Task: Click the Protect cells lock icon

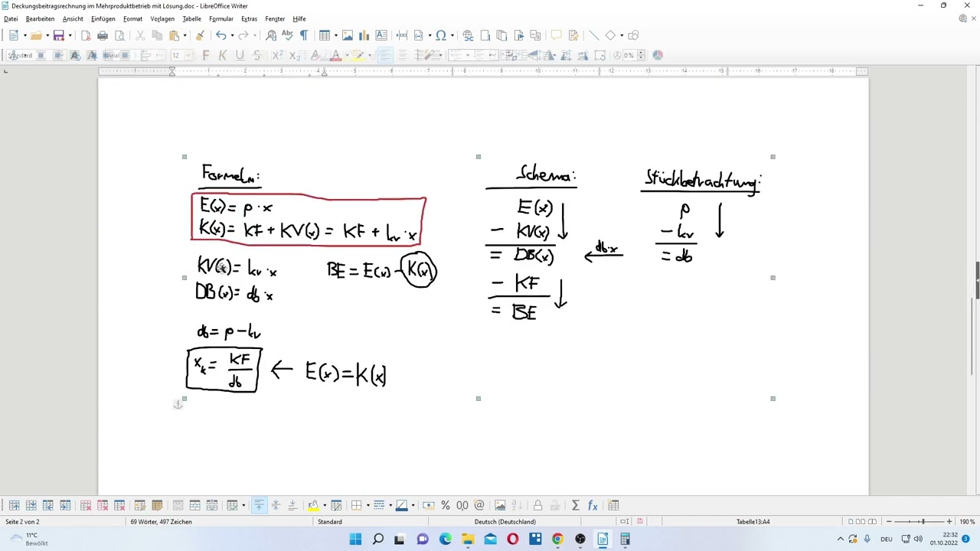Action: click(x=537, y=505)
